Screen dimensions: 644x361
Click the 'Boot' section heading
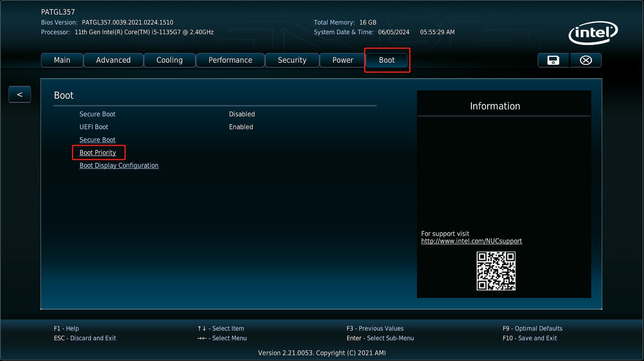[x=64, y=96]
